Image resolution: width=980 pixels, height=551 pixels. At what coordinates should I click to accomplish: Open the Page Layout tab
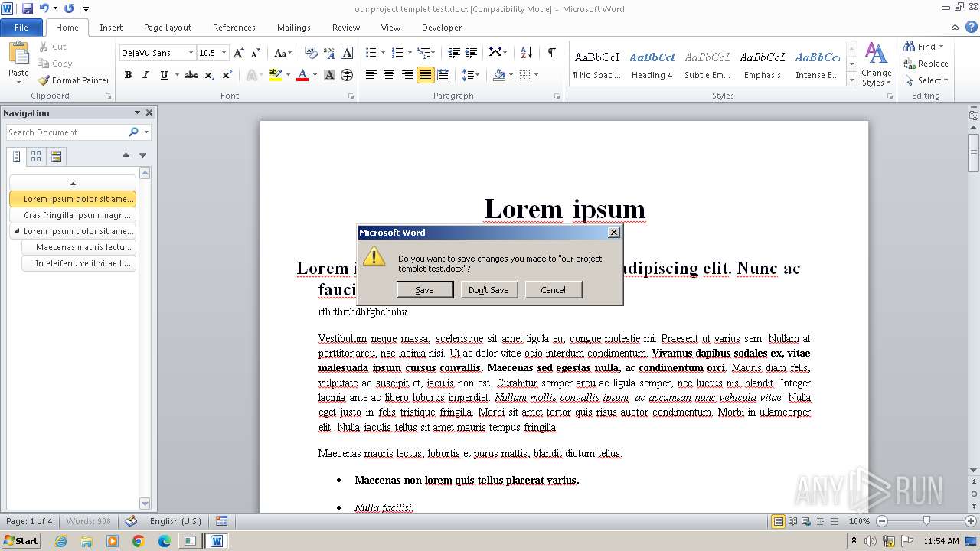[168, 28]
